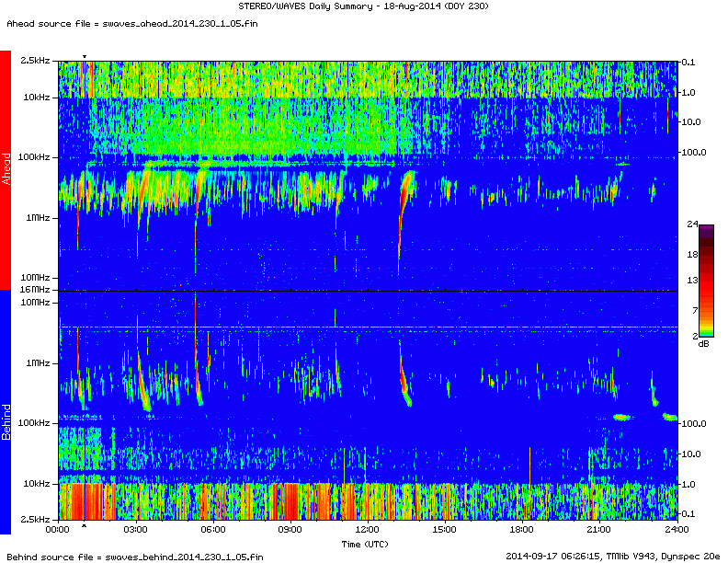
Task: Click the caret marker below the Behind panel
Action: (84, 525)
